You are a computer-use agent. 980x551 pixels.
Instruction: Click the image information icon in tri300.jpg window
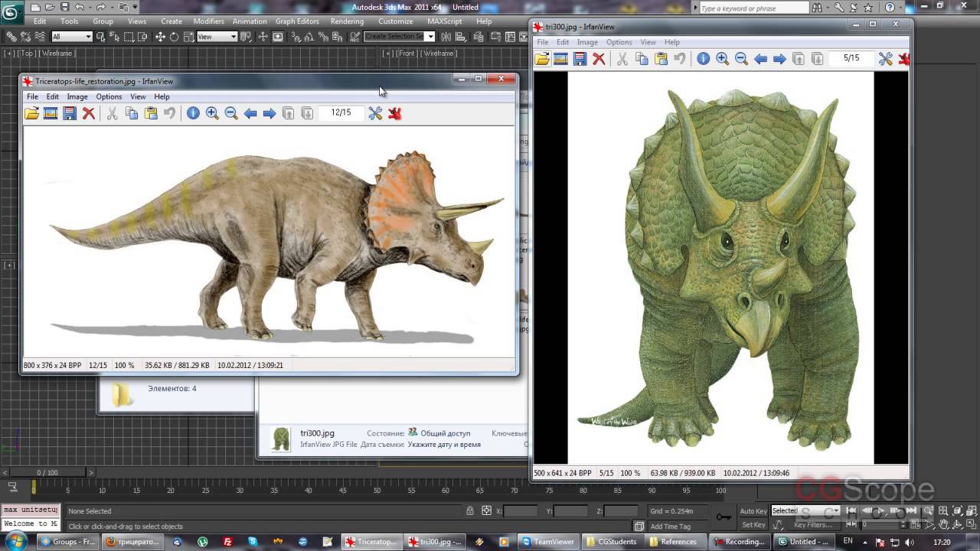pyautogui.click(x=703, y=59)
